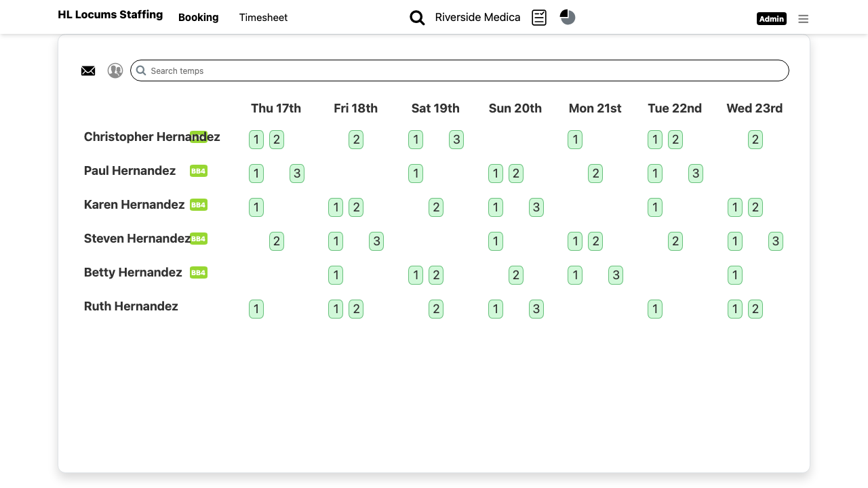Select Karen's Sat 19th shift 2

(x=436, y=207)
